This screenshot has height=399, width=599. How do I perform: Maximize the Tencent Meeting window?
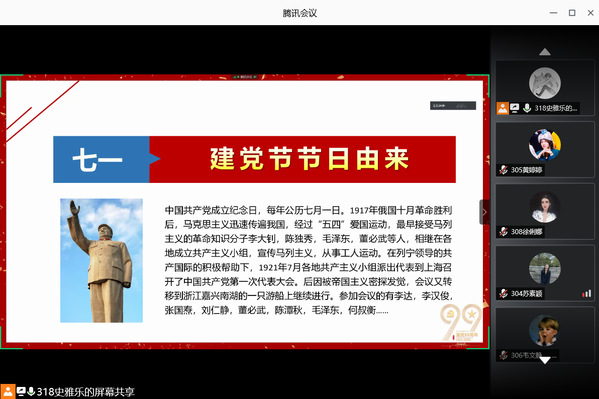coord(572,13)
